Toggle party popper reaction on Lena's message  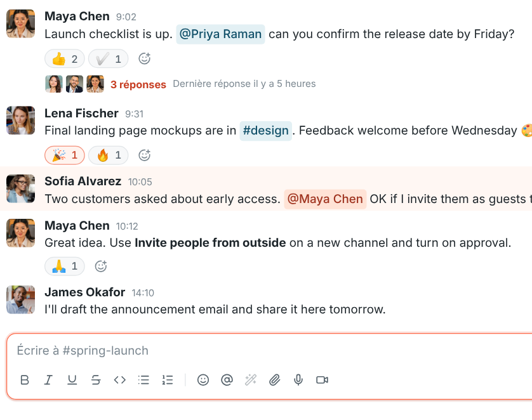click(65, 155)
